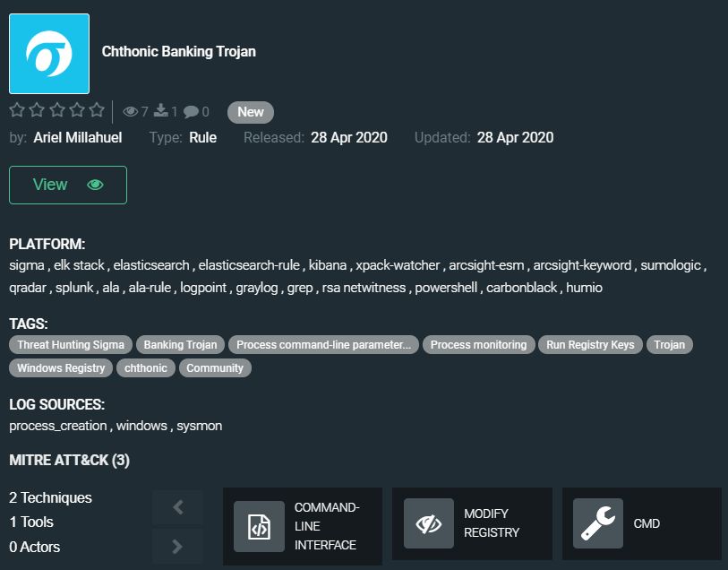Select the Process command-line parameter tag
Viewport: 728px width, 570px height.
point(323,345)
